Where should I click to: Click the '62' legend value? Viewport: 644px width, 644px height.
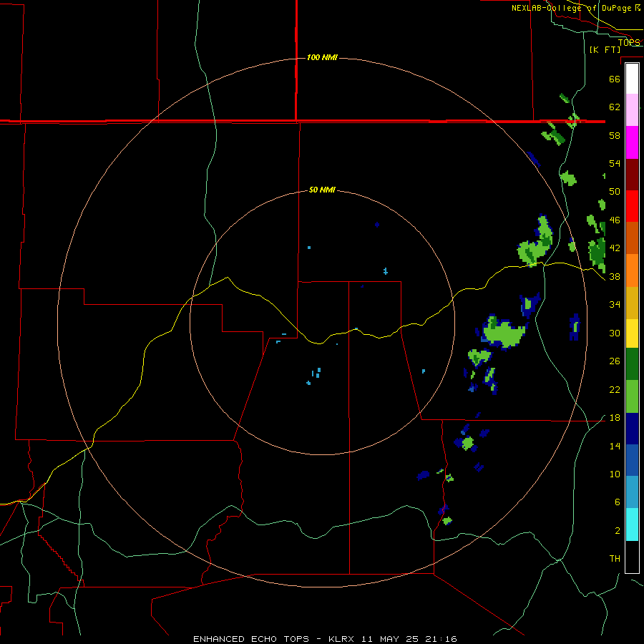coord(615,107)
